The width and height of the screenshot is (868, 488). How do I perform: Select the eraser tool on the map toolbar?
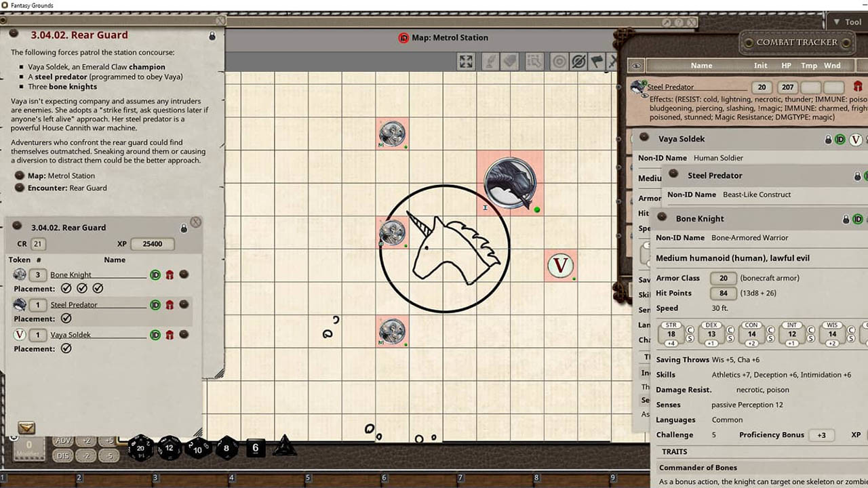[510, 62]
